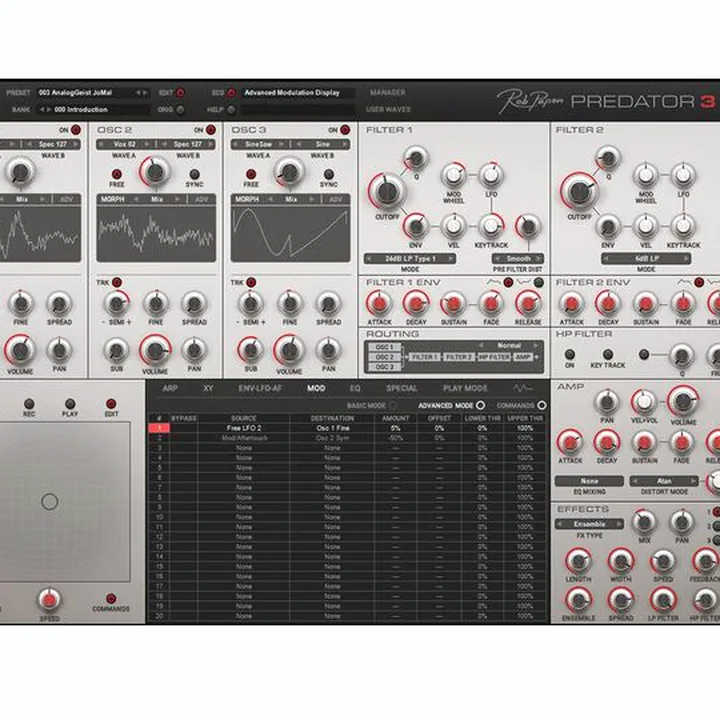The width and height of the screenshot is (720, 720).
Task: Turn the OSC 2 Volume knob
Action: [x=155, y=351]
